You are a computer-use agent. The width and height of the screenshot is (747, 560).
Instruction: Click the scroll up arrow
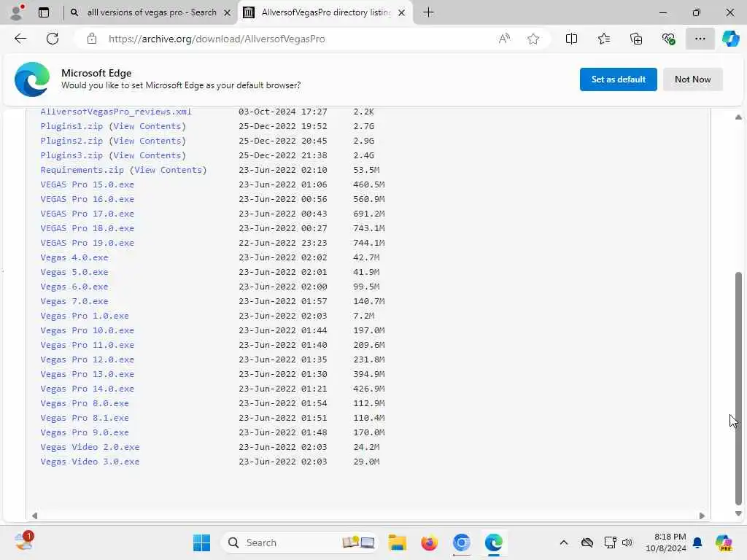(x=738, y=117)
